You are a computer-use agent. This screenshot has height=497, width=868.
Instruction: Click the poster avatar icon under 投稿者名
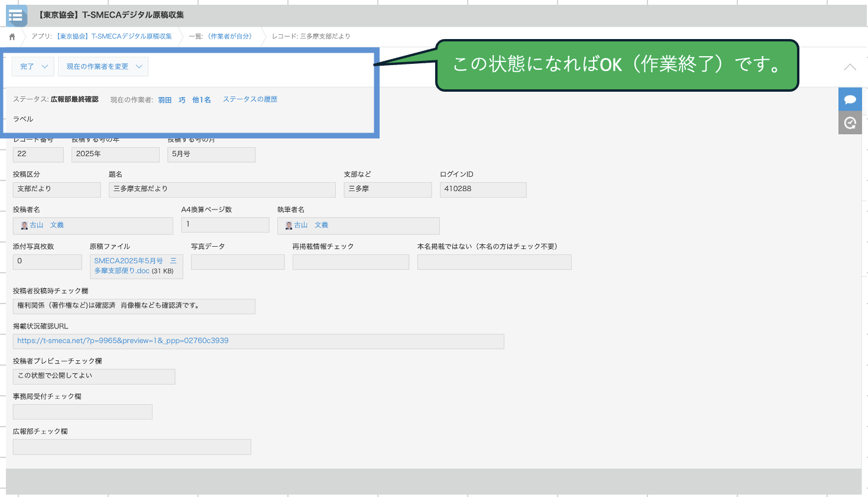pos(24,225)
